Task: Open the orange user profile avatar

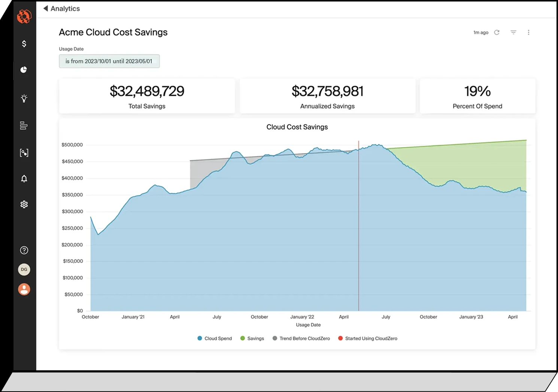Action: pos(24,289)
